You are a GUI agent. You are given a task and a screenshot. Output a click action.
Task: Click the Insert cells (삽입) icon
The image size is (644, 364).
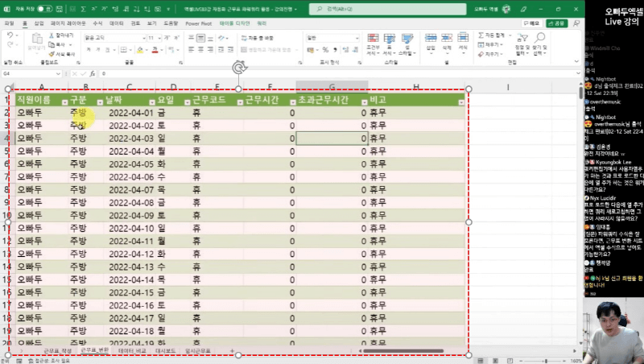430,40
